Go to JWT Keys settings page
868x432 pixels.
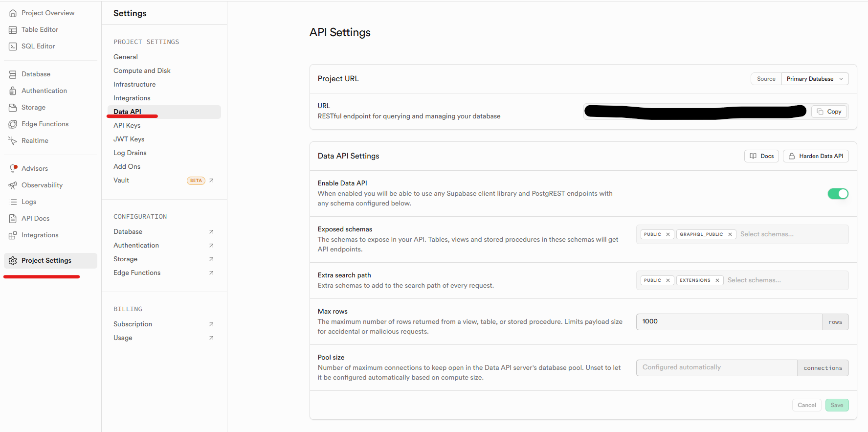(x=129, y=139)
